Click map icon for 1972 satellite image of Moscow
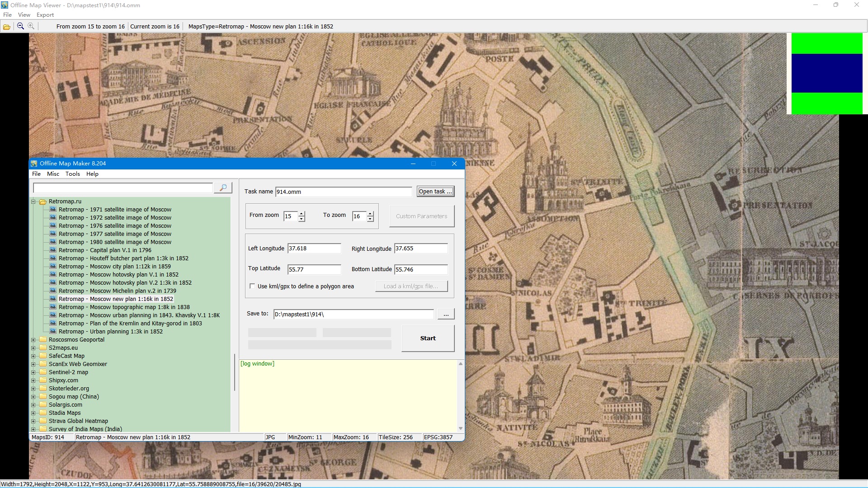Screen dimensions: 868x488 (x=53, y=218)
